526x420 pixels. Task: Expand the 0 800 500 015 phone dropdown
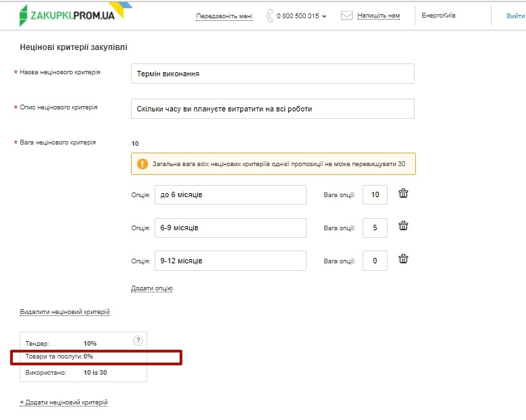point(324,16)
